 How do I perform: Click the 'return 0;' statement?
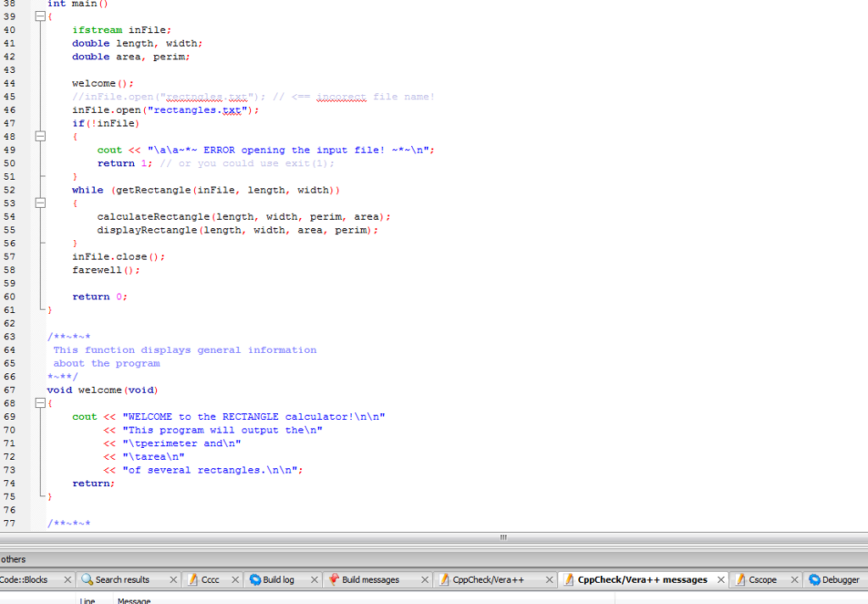click(x=100, y=296)
